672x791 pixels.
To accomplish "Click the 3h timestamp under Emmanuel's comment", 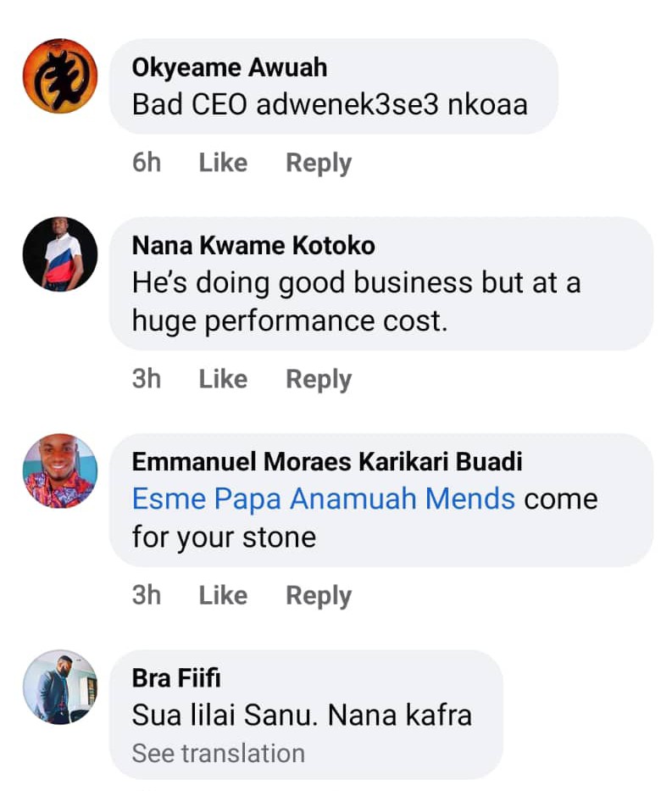I will coord(147,596).
